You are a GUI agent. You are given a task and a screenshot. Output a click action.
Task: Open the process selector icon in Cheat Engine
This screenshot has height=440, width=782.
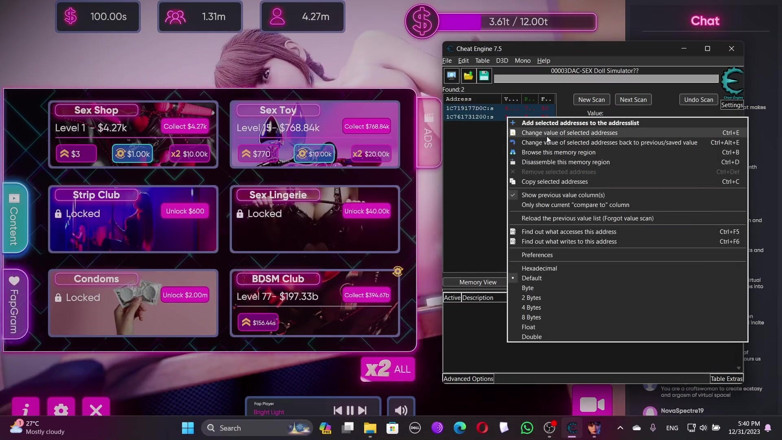(451, 76)
